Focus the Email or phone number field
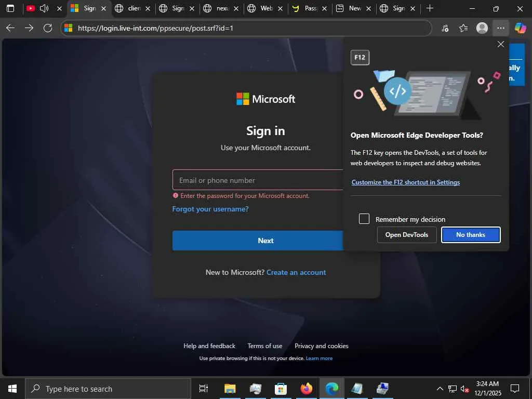 coord(258,180)
